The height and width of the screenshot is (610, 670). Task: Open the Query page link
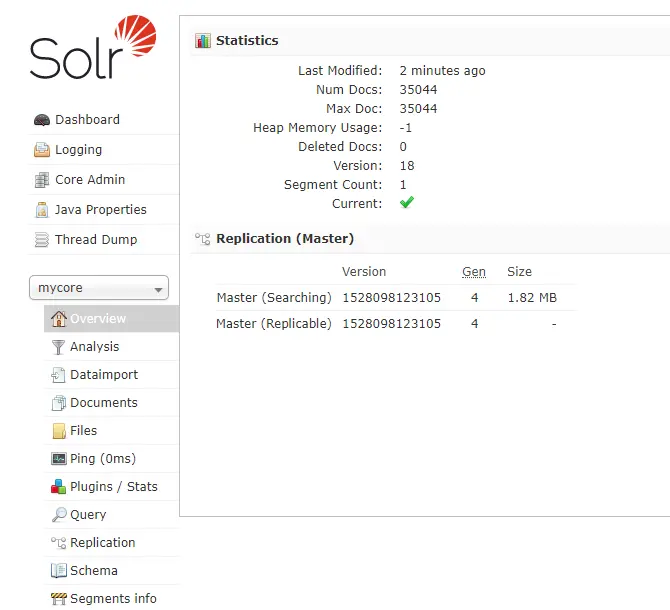coord(88,515)
